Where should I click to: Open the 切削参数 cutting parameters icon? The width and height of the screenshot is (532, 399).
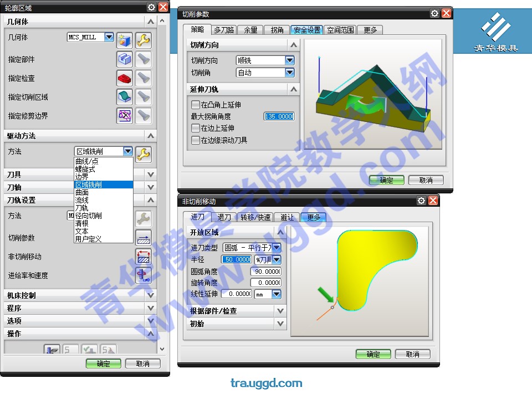(143, 238)
